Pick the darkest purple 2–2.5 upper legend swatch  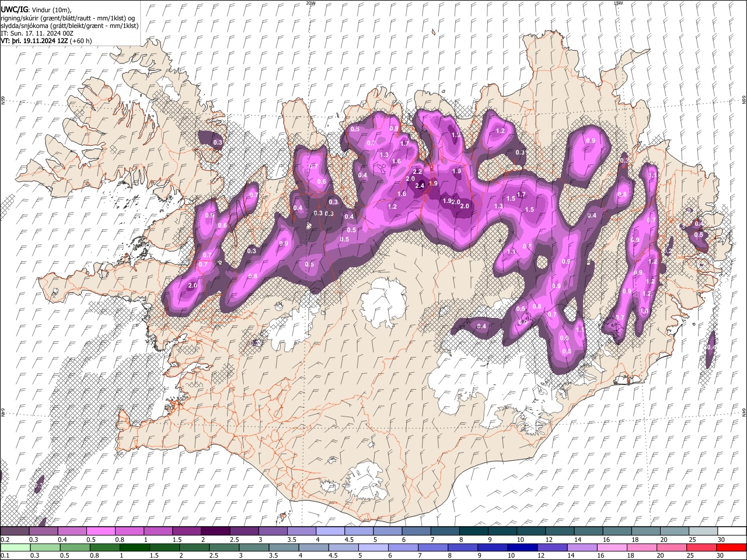[215, 531]
